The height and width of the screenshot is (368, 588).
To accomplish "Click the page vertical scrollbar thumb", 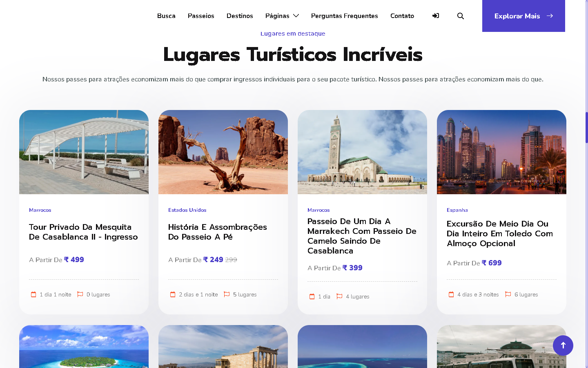I will click(x=586, y=128).
